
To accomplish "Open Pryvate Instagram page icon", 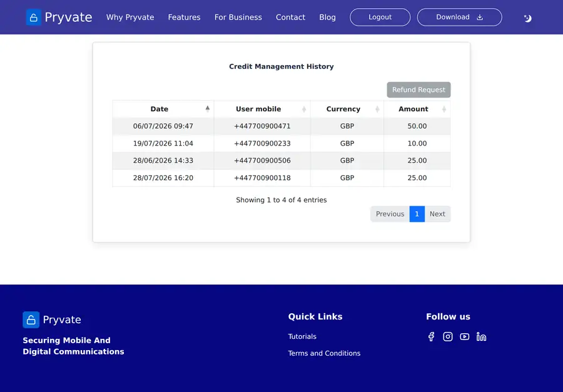I will pos(448,336).
